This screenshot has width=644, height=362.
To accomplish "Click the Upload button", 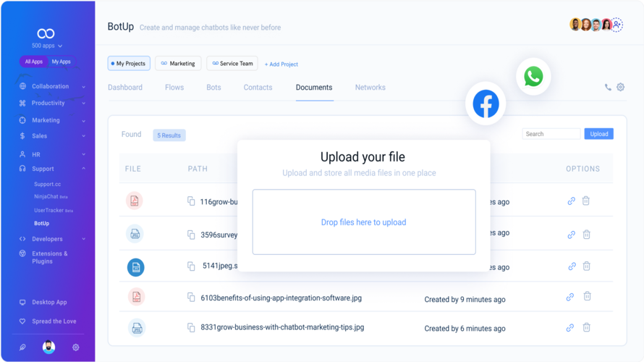I will (599, 134).
